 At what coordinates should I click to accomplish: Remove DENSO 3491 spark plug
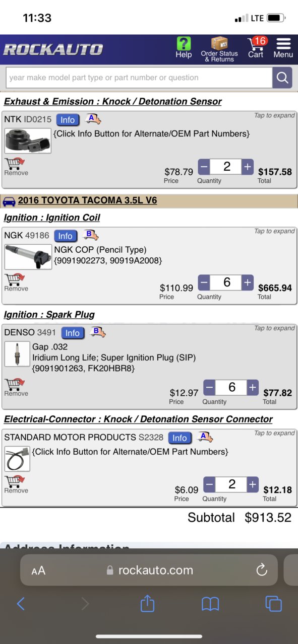[16, 388]
